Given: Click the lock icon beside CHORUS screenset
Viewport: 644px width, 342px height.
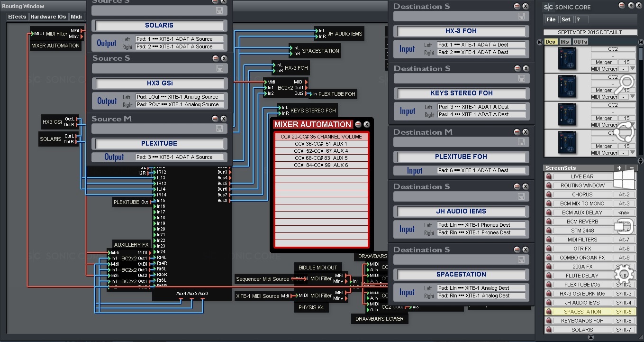Looking at the screenshot, I should pos(549,194).
